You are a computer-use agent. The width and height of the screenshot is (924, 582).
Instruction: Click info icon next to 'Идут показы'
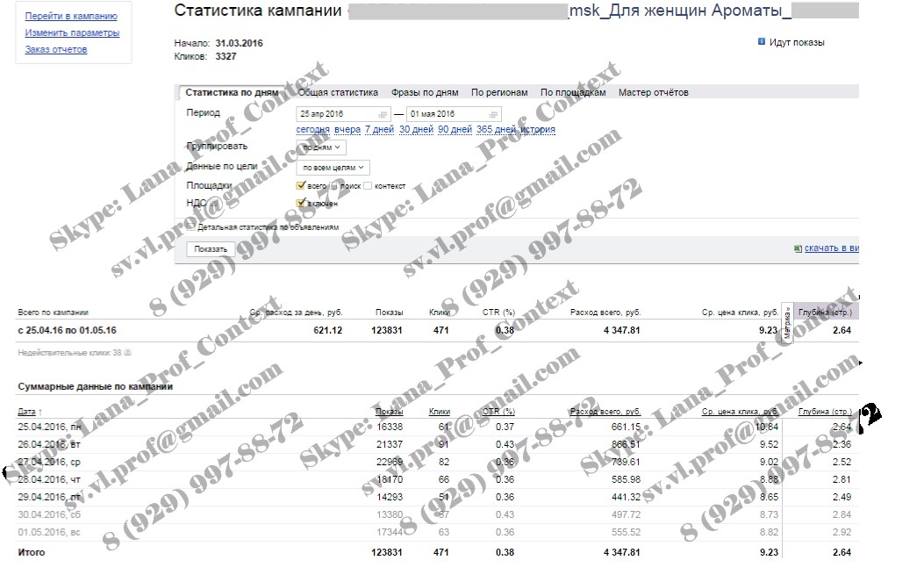coord(762,42)
